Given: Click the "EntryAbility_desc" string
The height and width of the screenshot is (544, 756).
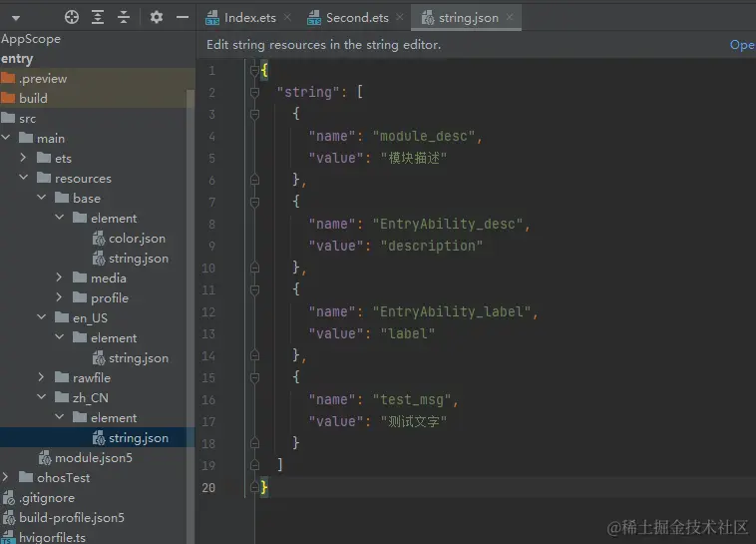Looking at the screenshot, I should (448, 225).
